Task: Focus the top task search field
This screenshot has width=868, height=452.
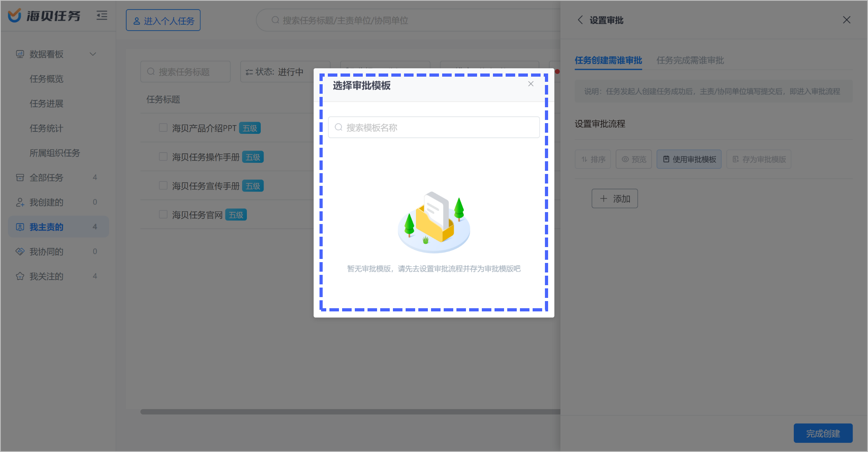Action: tap(409, 20)
